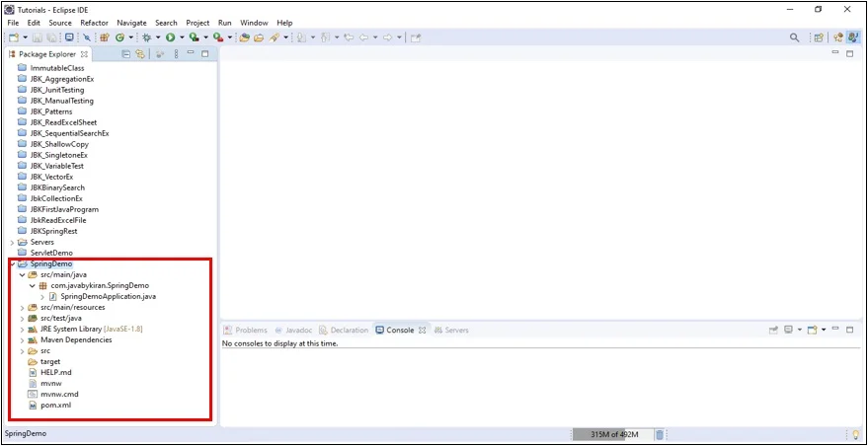Click the Skip All Breakpoints icon
The width and height of the screenshot is (868, 446).
pyautogui.click(x=87, y=37)
